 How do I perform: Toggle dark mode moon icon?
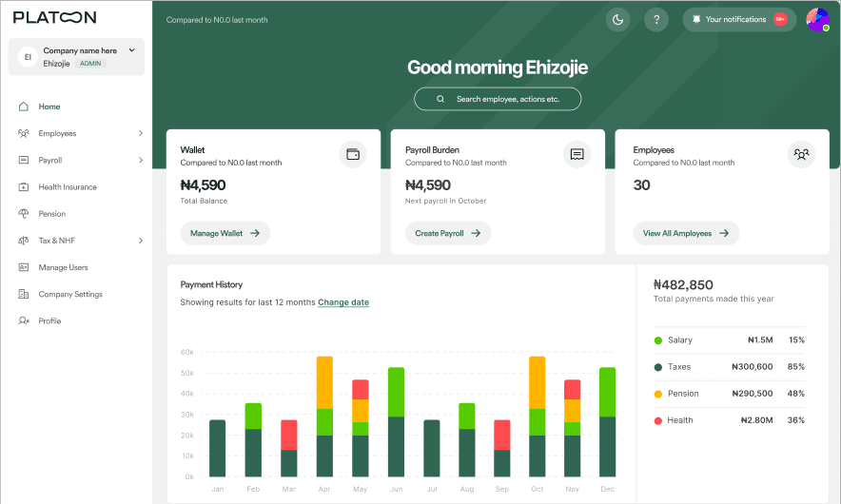tap(617, 20)
